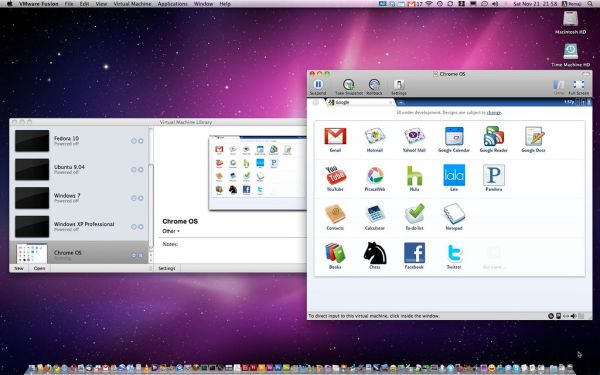Click the Windows 7 black thumbnail

pos(32,198)
